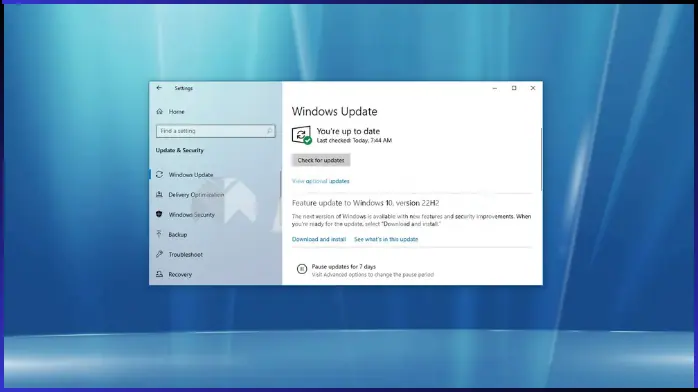Image resolution: width=698 pixels, height=392 pixels.
Task: Select the Delivery Optimization icon
Action: click(x=159, y=194)
